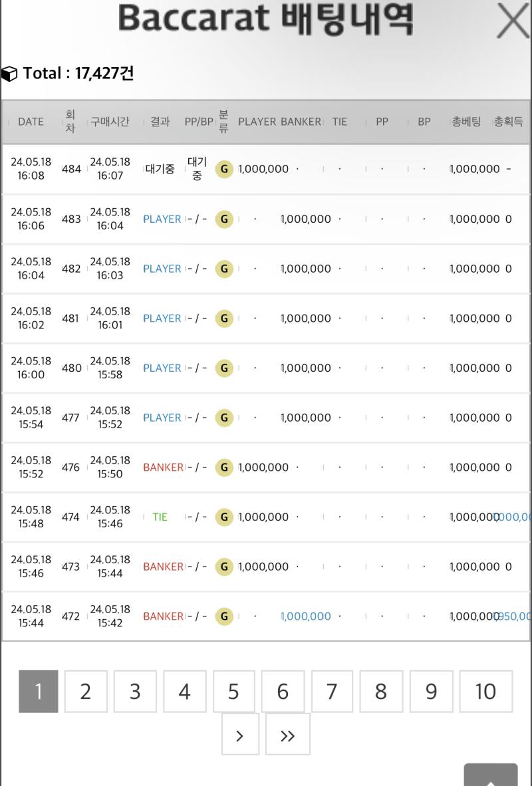Open page 3 of betting history
Viewport: 532px width, 786px height.
135,692
